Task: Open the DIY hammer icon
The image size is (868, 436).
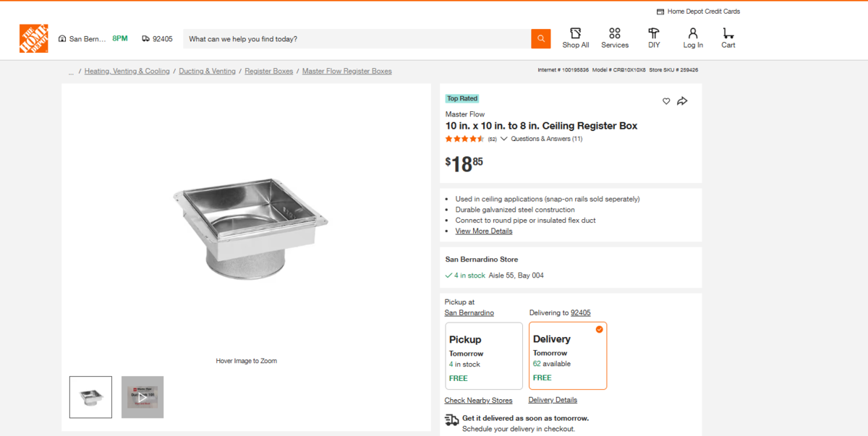Action: pyautogui.click(x=654, y=33)
